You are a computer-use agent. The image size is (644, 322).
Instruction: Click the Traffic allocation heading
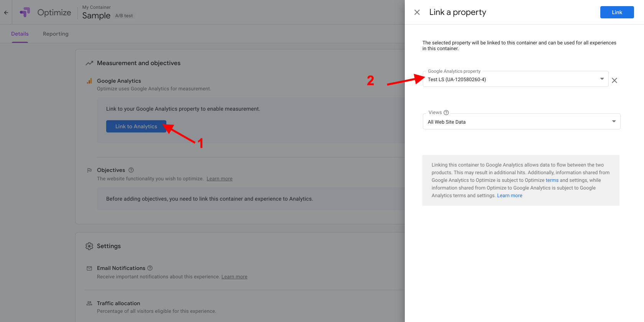click(118, 303)
